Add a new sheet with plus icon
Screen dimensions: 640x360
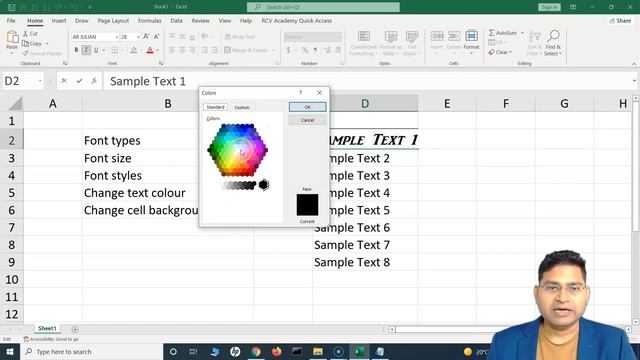coord(75,329)
